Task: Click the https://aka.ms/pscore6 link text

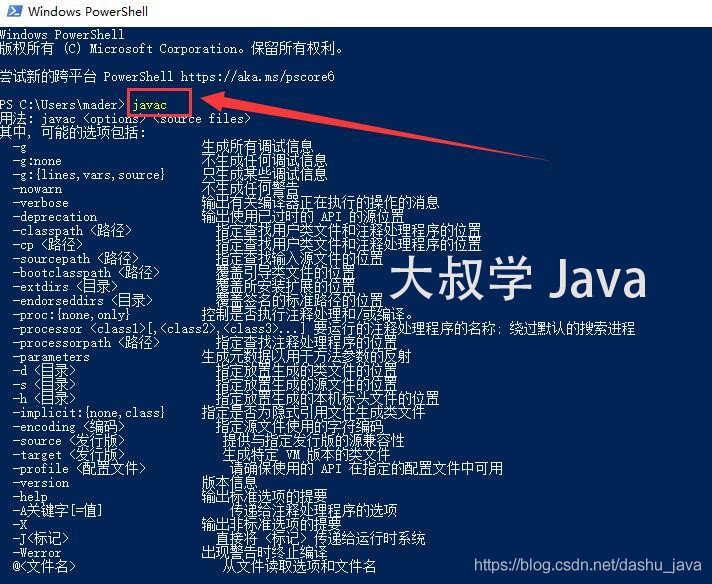Action: [x=257, y=77]
